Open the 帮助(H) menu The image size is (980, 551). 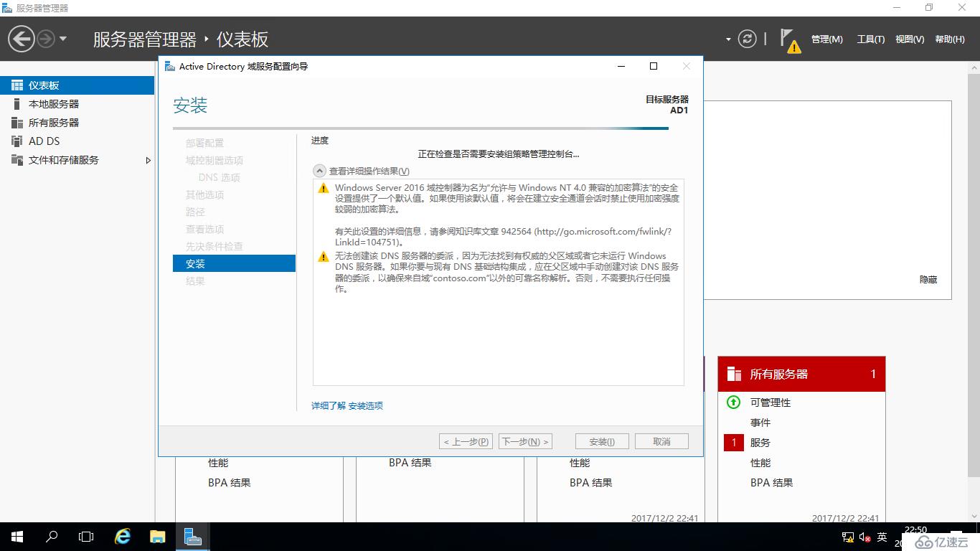(x=949, y=39)
